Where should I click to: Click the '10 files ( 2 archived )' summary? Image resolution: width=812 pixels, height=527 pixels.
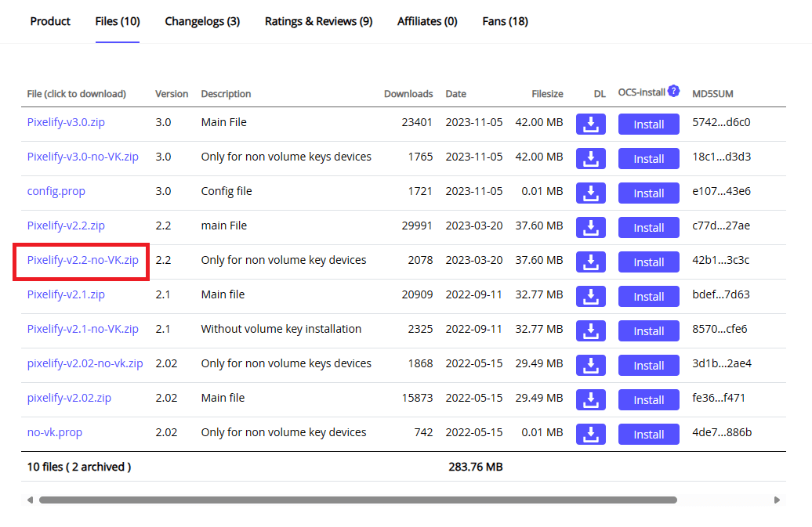[78, 467]
